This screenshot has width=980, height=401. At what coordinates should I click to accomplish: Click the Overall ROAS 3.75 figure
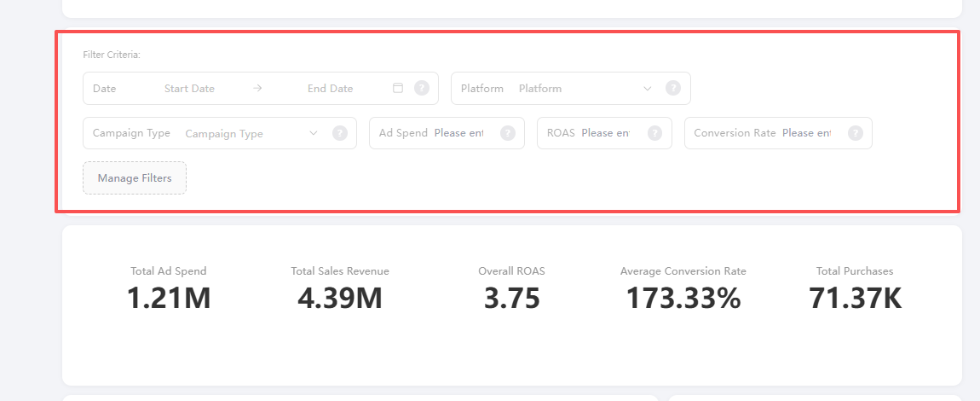point(511,298)
